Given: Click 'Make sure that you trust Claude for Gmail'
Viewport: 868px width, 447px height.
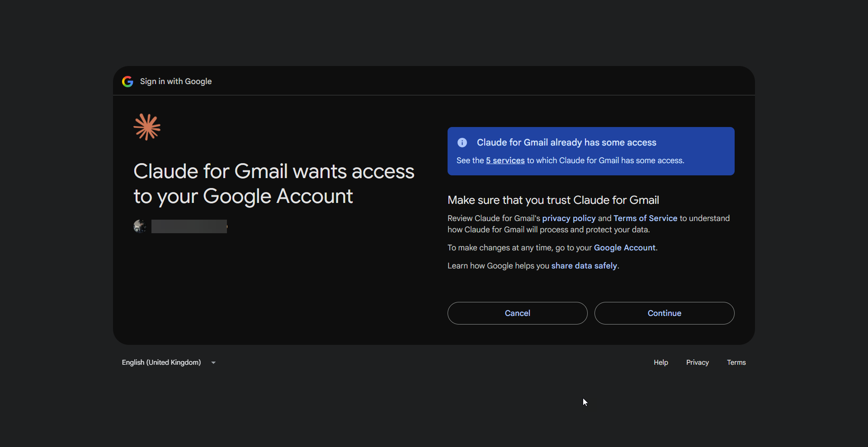Looking at the screenshot, I should (x=553, y=200).
